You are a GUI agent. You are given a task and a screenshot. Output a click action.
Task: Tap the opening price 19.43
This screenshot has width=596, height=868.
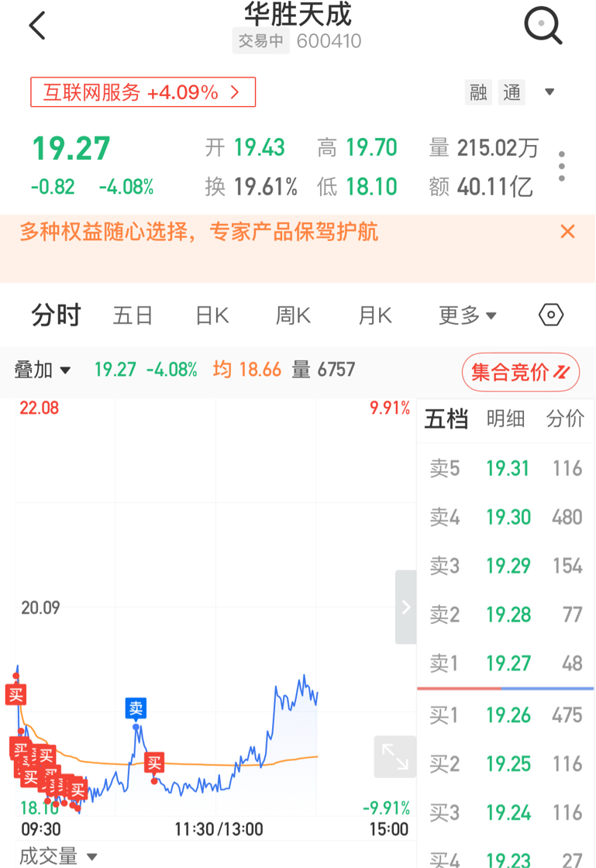click(x=259, y=148)
